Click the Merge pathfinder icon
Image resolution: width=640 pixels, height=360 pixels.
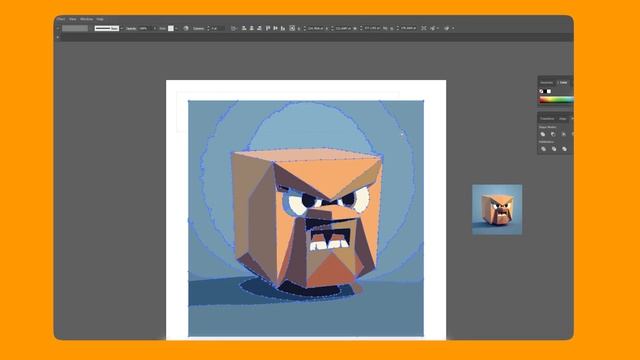(x=564, y=149)
